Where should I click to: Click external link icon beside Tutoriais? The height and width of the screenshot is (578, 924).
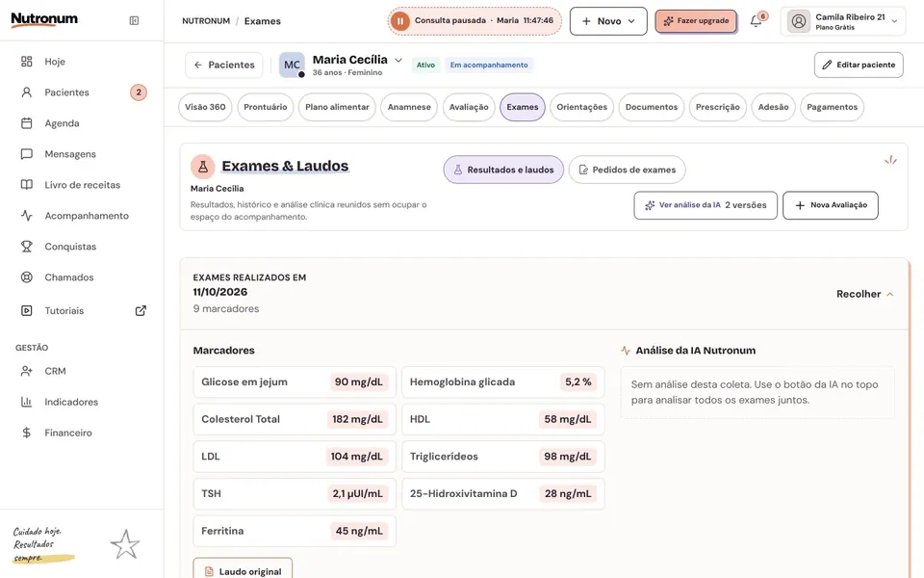tap(141, 311)
